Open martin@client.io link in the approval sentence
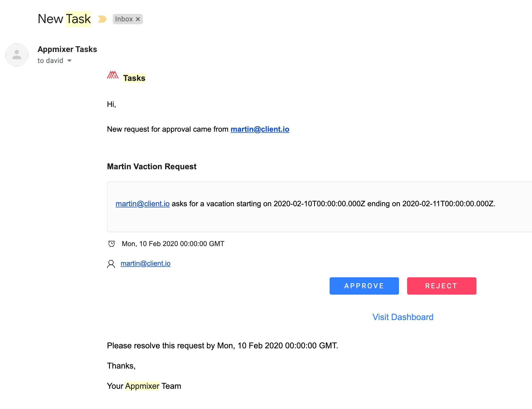Image resolution: width=532 pixels, height=409 pixels. click(x=260, y=129)
